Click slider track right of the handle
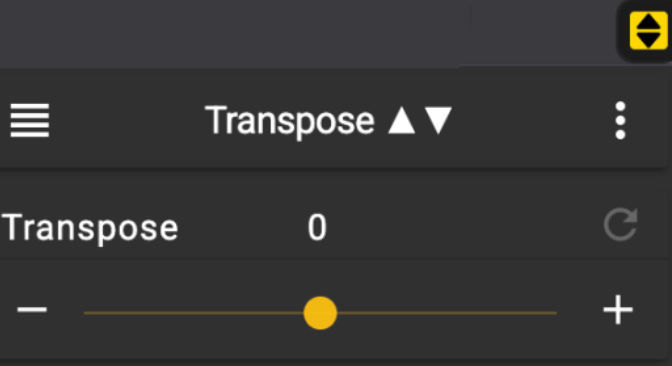The height and width of the screenshot is (366, 672). pyautogui.click(x=447, y=313)
